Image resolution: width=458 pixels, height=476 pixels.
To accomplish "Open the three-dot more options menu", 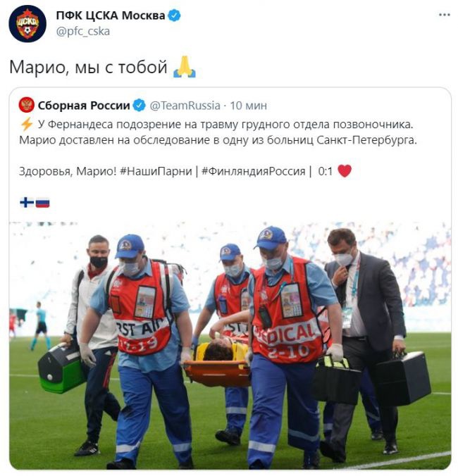I will (x=445, y=15).
